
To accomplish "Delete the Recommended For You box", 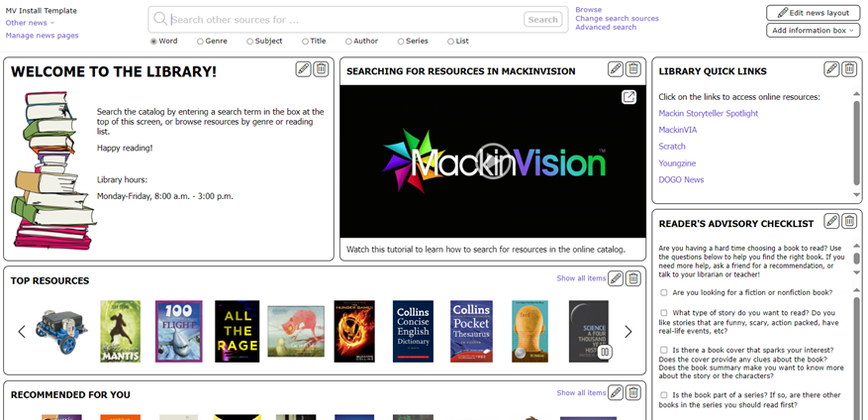I will tap(633, 393).
